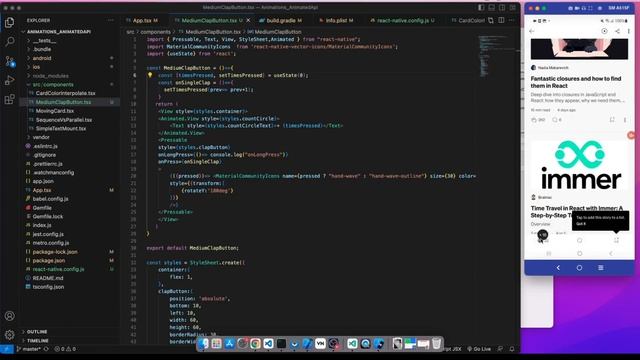This screenshot has height=360, width=640.
Task: Click the split editor icon
Action: [x=501, y=20]
